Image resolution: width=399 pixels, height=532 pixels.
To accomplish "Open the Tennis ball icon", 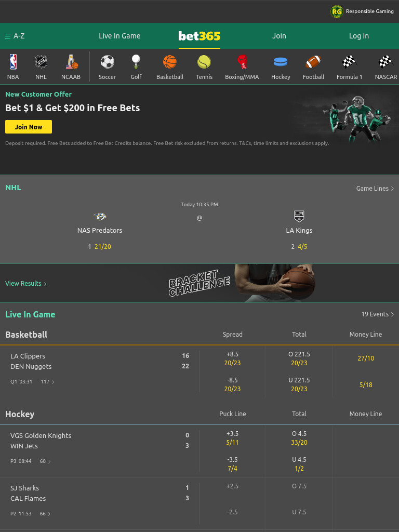I will click(x=204, y=62).
